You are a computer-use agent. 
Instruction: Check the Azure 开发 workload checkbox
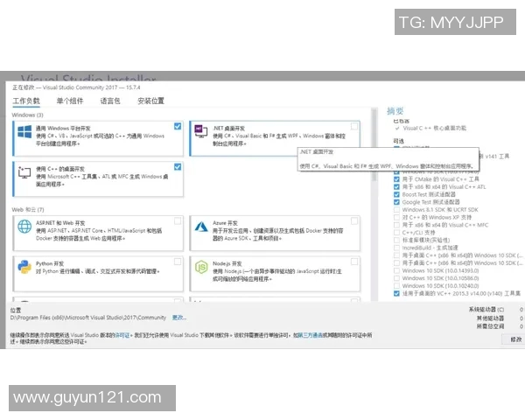point(353,221)
